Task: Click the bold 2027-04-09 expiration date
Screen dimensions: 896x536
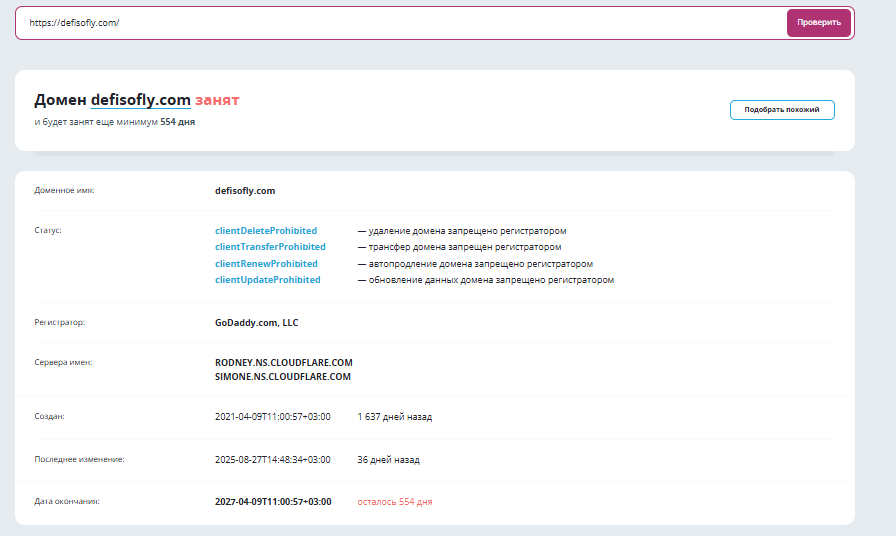Action: [x=273, y=502]
